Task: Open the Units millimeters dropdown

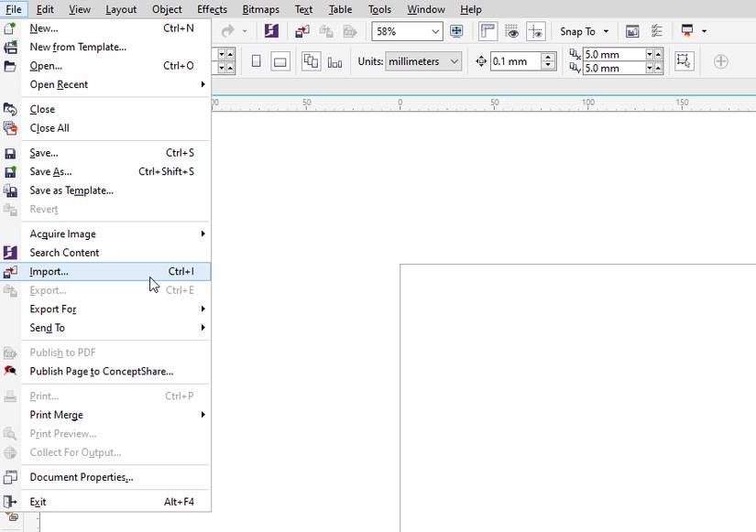Action: pos(455,61)
